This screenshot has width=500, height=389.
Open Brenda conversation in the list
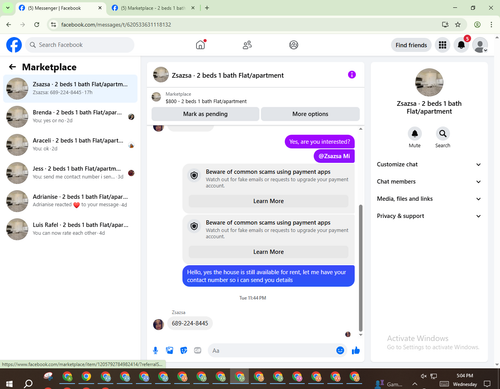pos(70,117)
